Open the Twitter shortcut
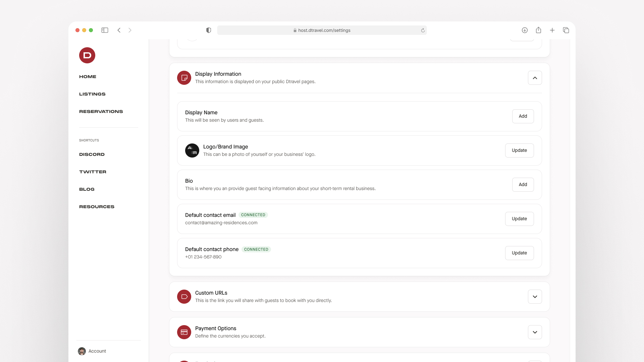Viewport: 644px width, 362px height. tap(93, 172)
